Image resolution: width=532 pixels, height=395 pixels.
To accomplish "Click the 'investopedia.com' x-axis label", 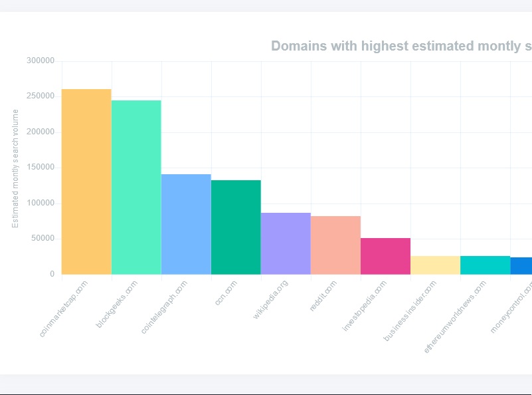I will (x=365, y=306).
